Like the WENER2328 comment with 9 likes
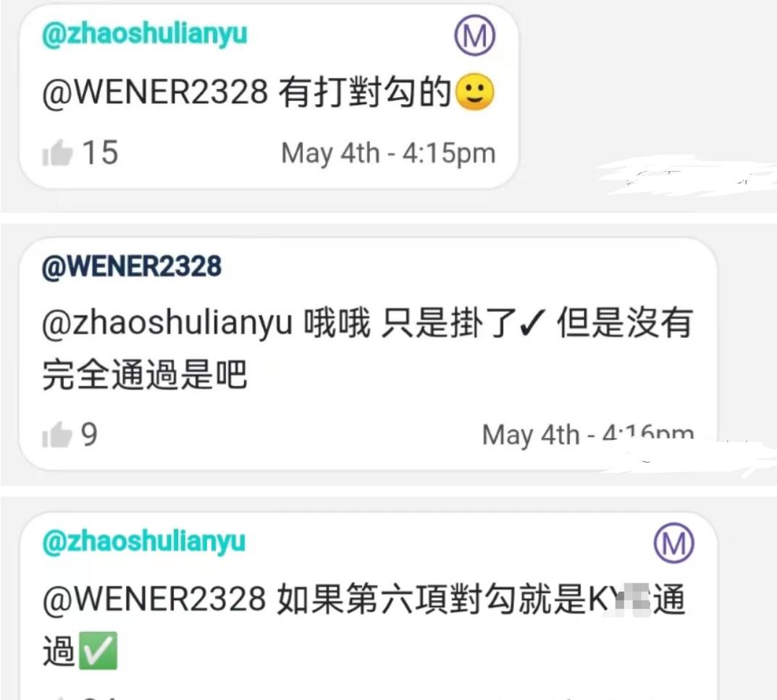The width and height of the screenshot is (777, 700). (57, 434)
